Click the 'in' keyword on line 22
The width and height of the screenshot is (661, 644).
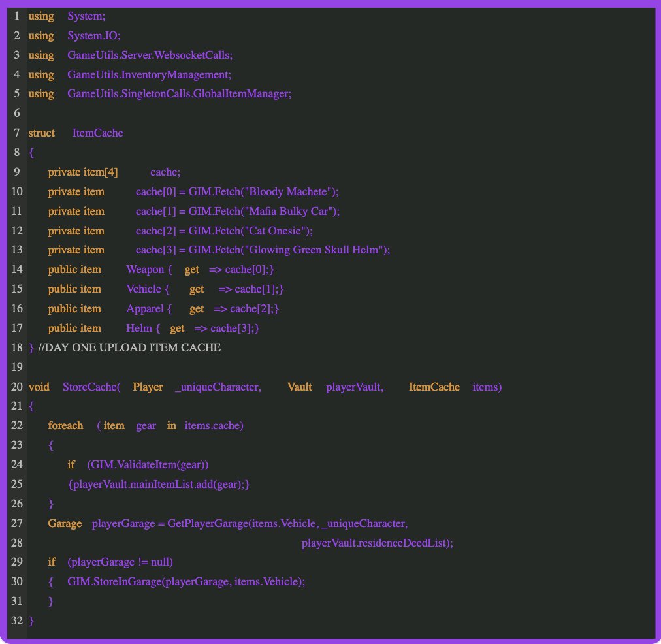click(172, 426)
